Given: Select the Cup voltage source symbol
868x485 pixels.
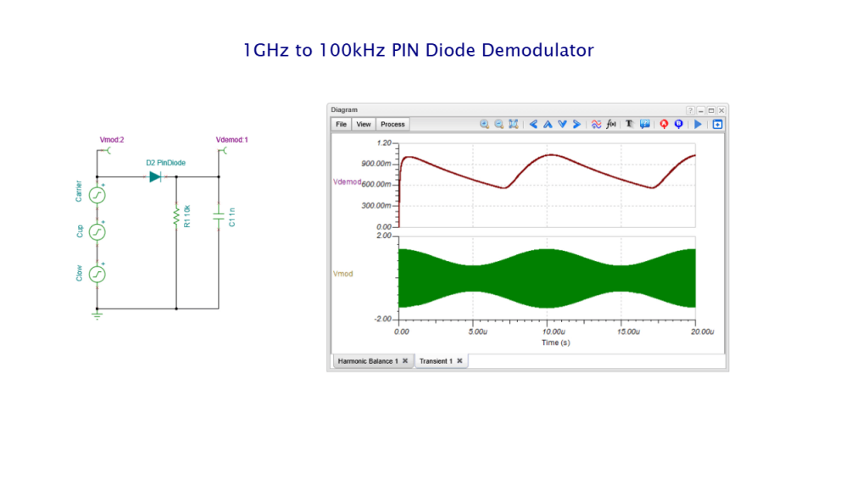Looking at the screenshot, I should (97, 231).
